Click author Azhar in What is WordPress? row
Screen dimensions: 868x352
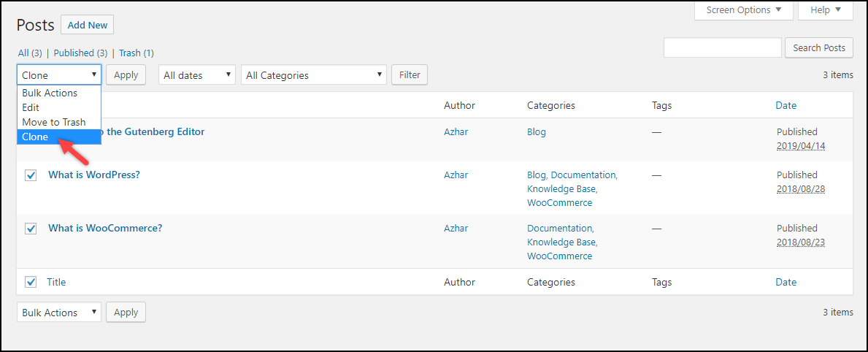(x=456, y=175)
